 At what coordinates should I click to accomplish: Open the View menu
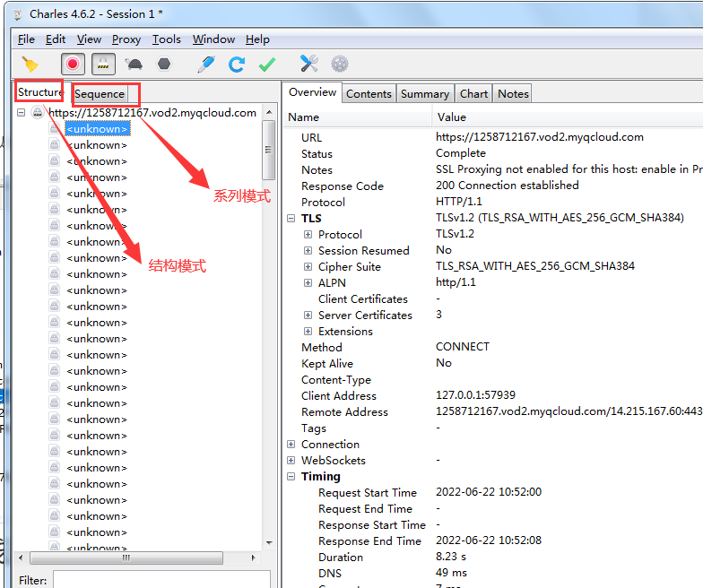click(89, 39)
